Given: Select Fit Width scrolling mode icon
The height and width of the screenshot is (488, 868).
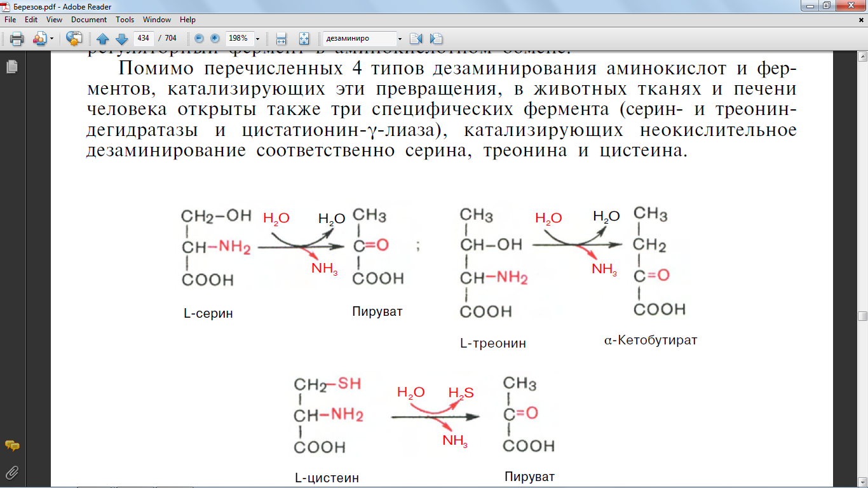Looking at the screenshot, I should point(281,38).
